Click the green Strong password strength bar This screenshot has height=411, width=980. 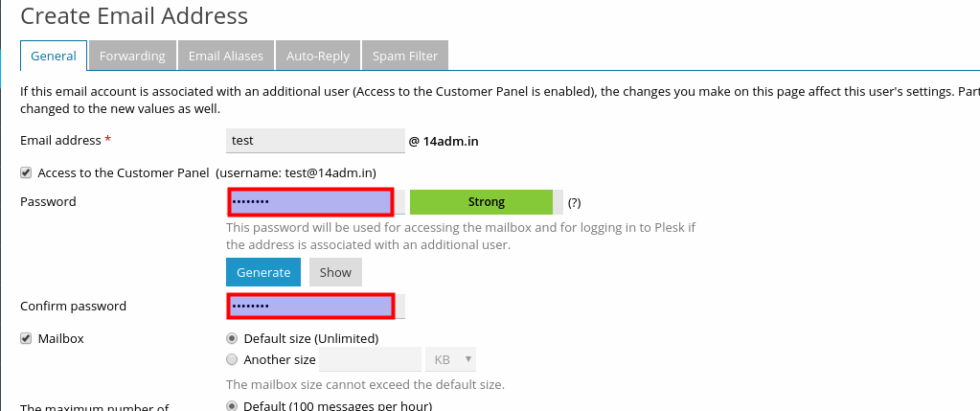[486, 202]
